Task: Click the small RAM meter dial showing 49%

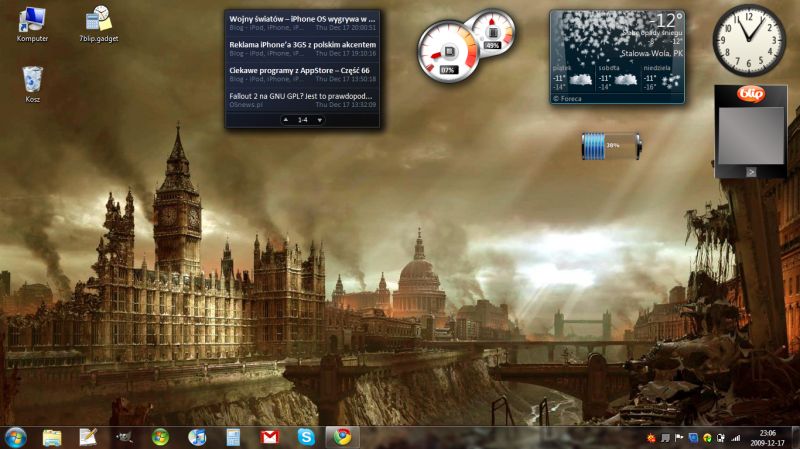Action: [x=492, y=32]
